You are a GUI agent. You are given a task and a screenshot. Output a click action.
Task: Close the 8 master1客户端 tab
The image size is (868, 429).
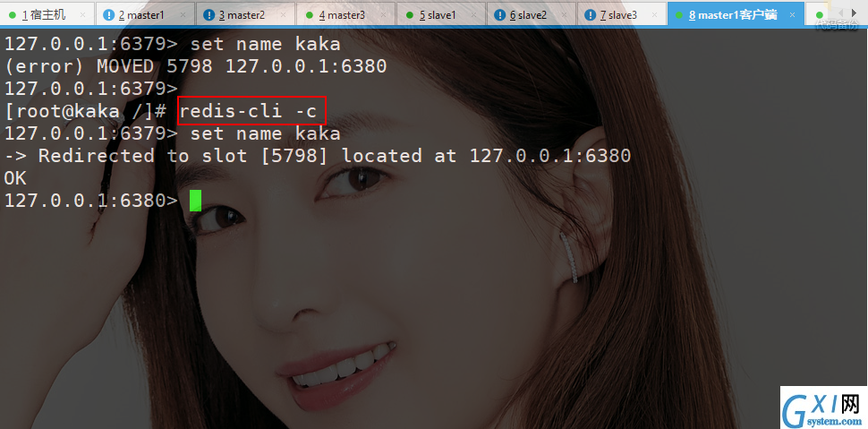pos(792,15)
